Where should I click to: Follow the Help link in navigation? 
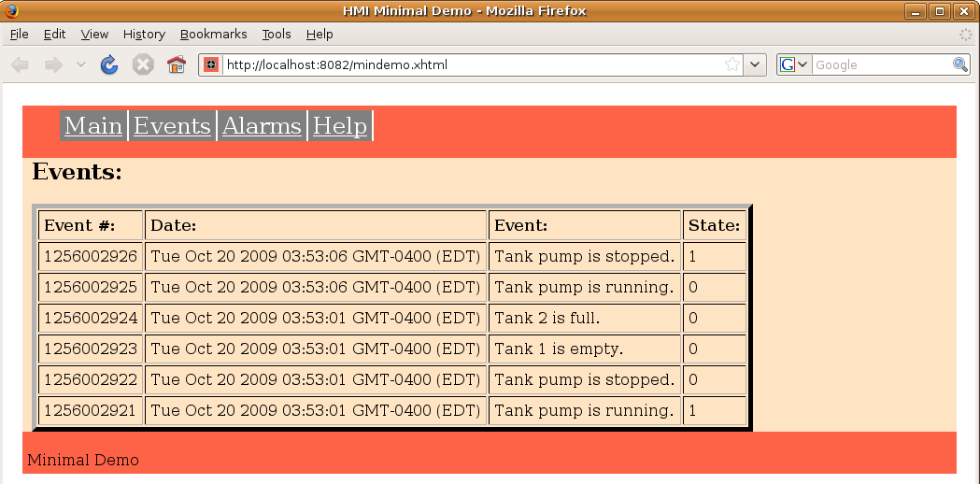340,126
